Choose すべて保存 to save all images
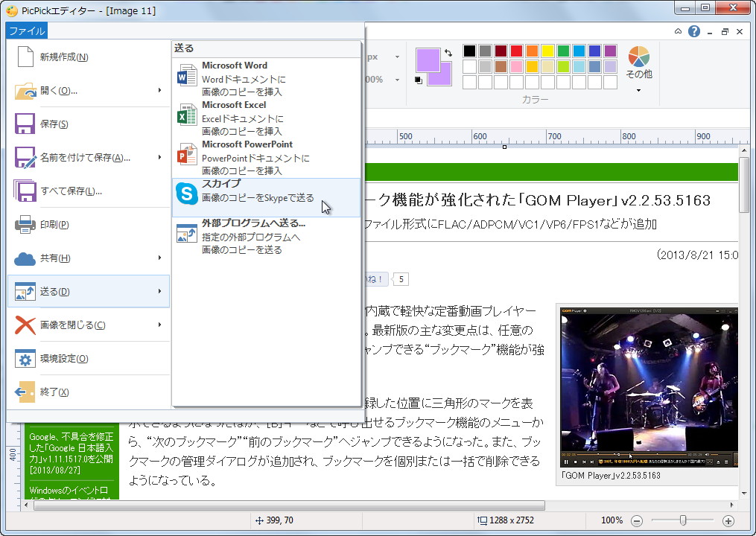Screen dimensions: 756x536 click(x=74, y=191)
